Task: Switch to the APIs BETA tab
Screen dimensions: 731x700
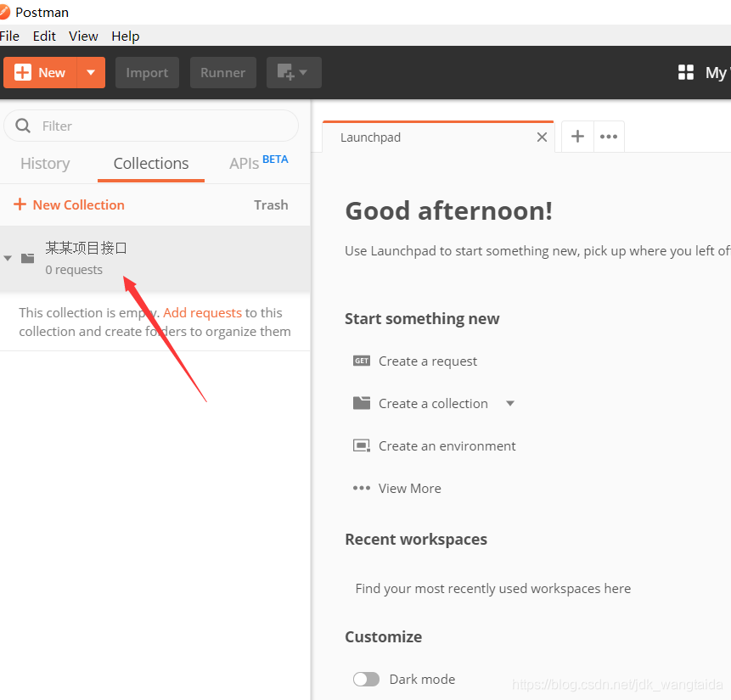Action: pyautogui.click(x=259, y=163)
